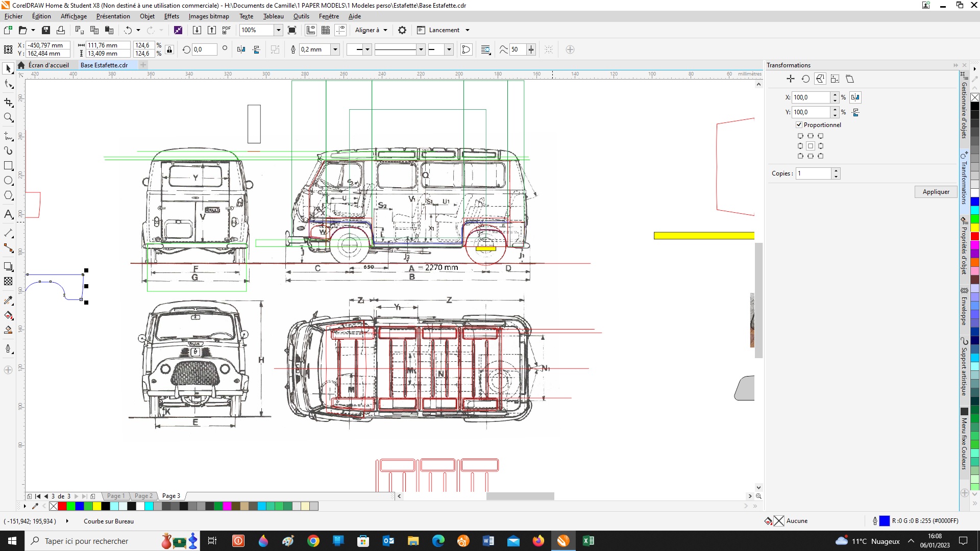Switch to the Page 1 tab
980x551 pixels.
(x=116, y=496)
